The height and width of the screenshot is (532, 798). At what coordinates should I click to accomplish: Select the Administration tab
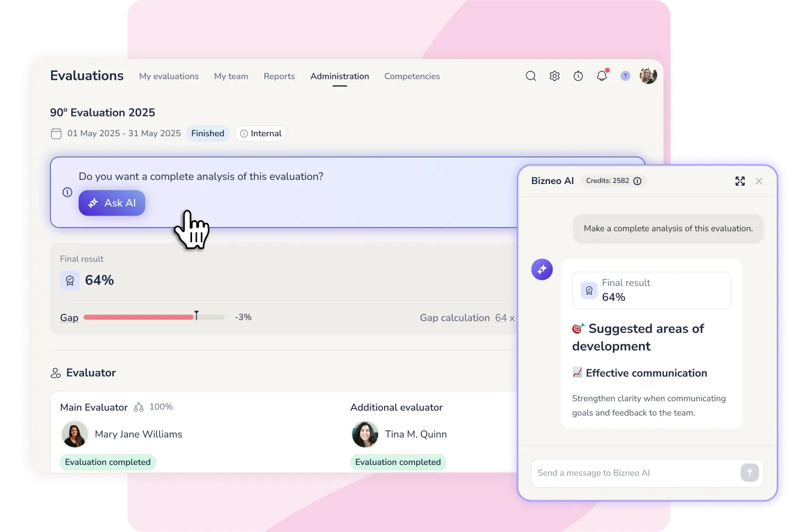(339, 77)
